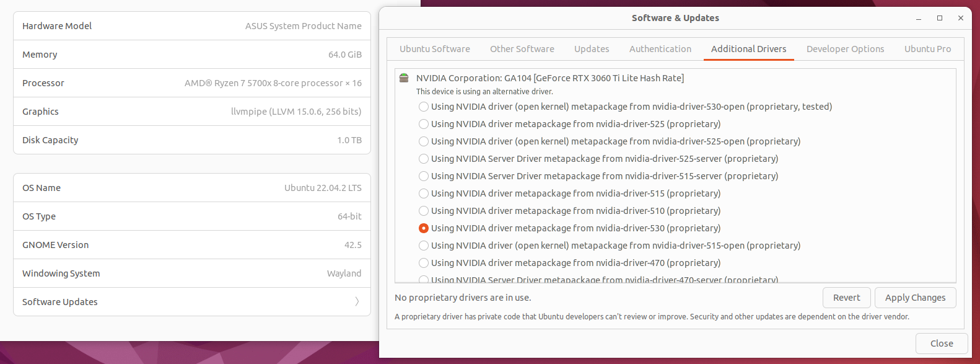Select nvidia-driver-525-server driver option

click(x=424, y=159)
